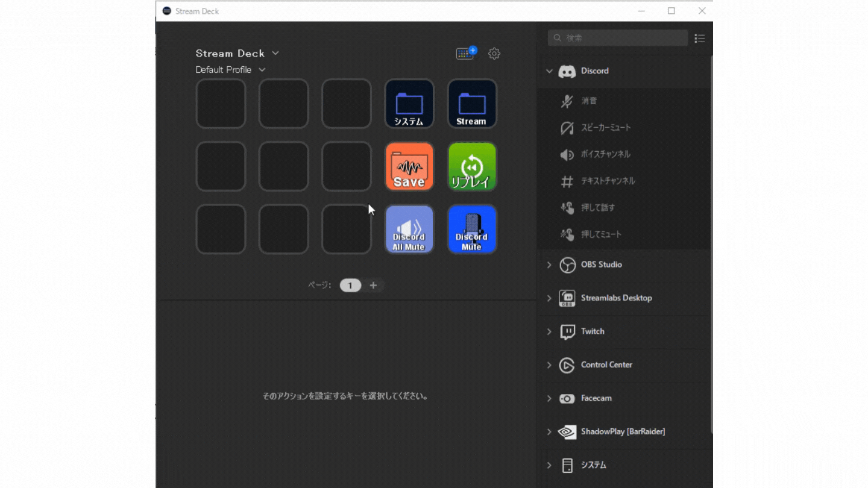Click the Discord category label
Viewport: 868px width, 488px height.
pyautogui.click(x=595, y=71)
